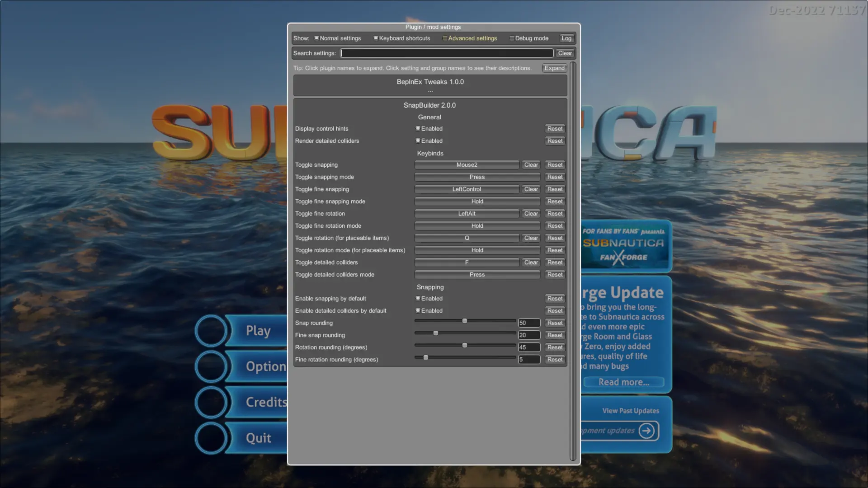Uncheck Enable snapping by default

pos(418,298)
